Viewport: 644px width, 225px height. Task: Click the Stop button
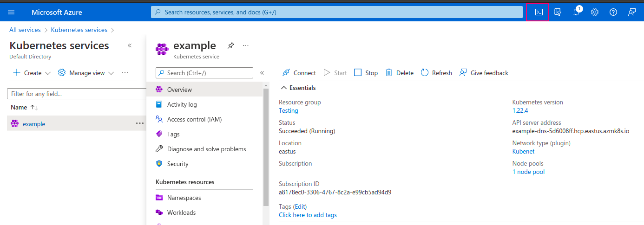click(x=366, y=73)
